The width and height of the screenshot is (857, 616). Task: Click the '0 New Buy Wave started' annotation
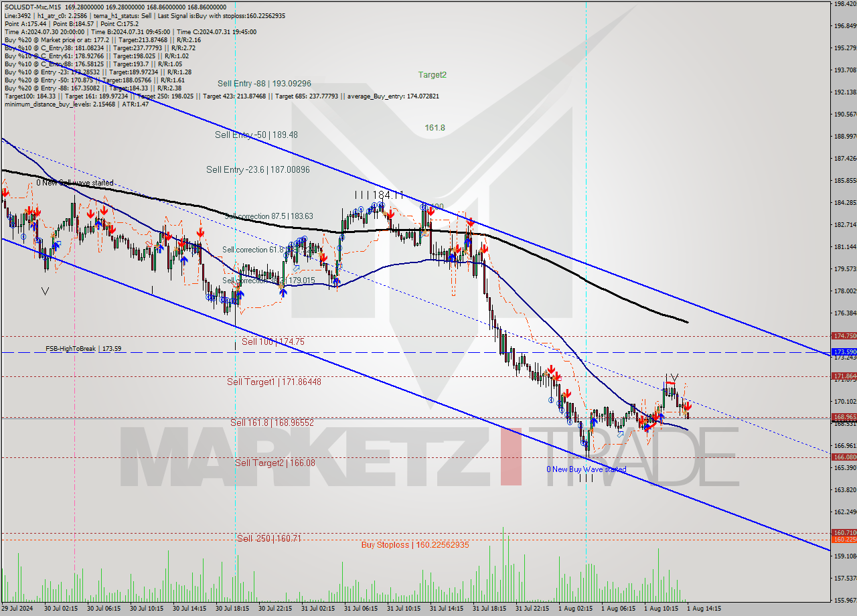586,469
